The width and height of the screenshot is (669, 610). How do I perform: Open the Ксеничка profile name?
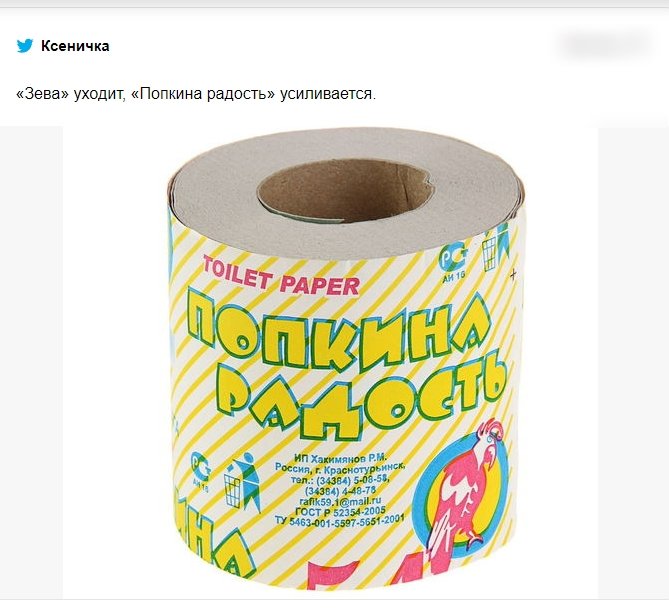click(75, 46)
